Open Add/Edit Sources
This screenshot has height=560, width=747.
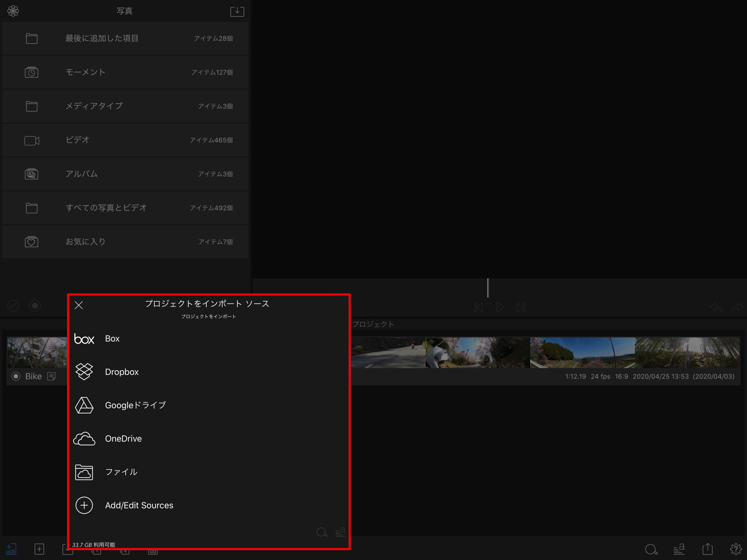209,505
